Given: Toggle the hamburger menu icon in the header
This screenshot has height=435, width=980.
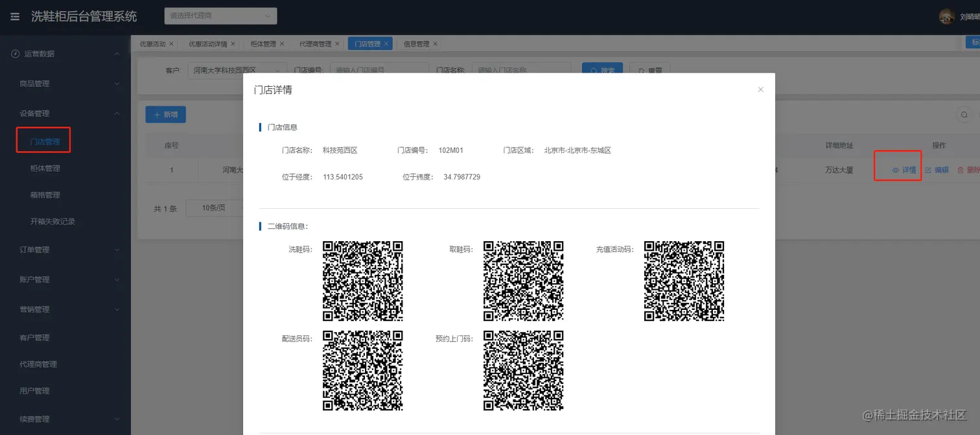Looking at the screenshot, I should tap(15, 16).
